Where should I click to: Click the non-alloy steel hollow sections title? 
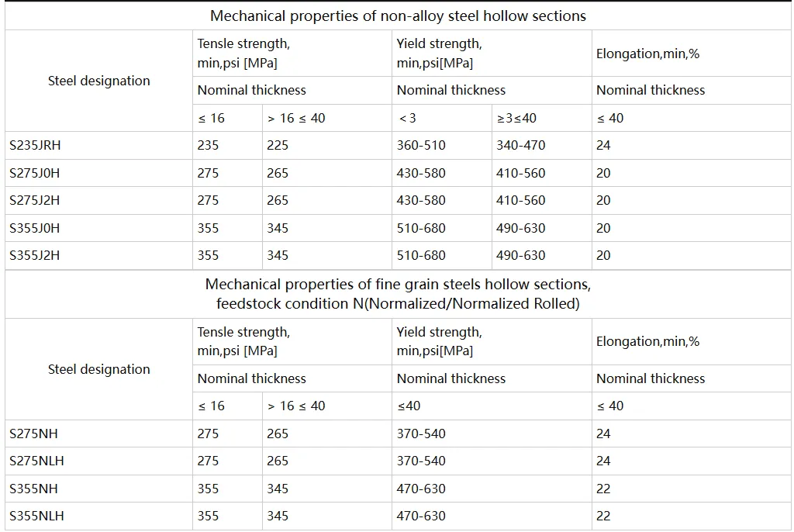click(398, 16)
